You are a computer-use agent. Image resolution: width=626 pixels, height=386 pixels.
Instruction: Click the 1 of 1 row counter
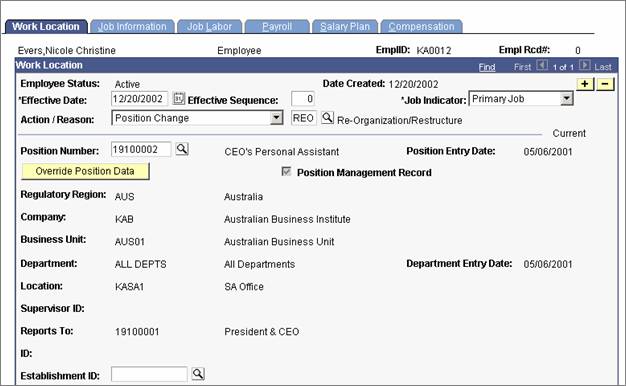tap(563, 67)
